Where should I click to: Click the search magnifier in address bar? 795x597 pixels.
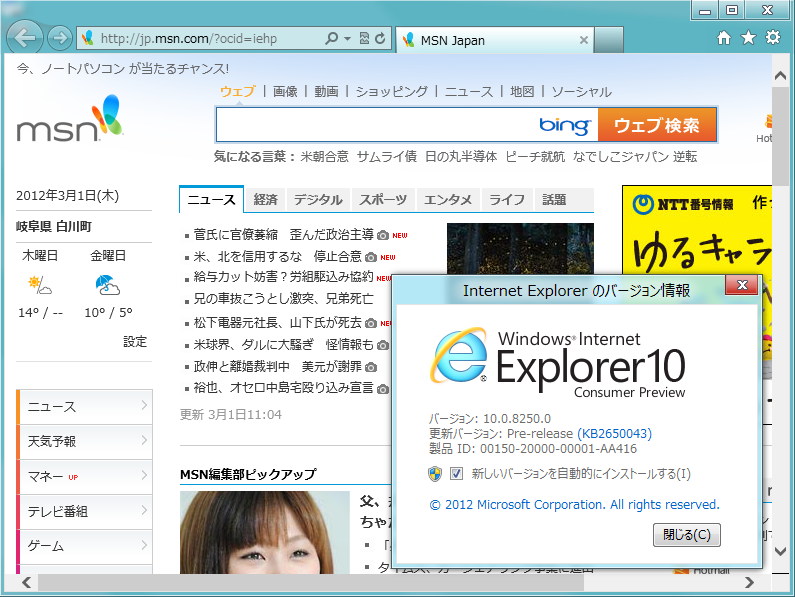click(x=331, y=38)
